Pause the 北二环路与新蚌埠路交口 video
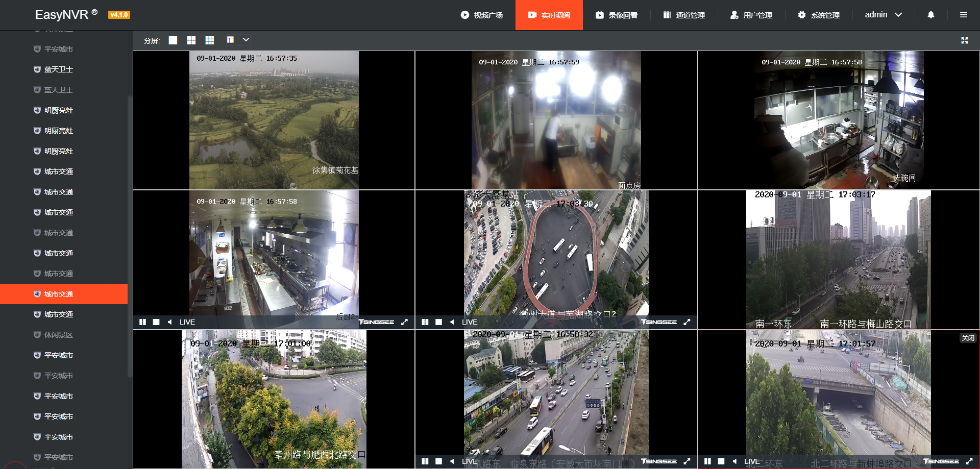 707,461
